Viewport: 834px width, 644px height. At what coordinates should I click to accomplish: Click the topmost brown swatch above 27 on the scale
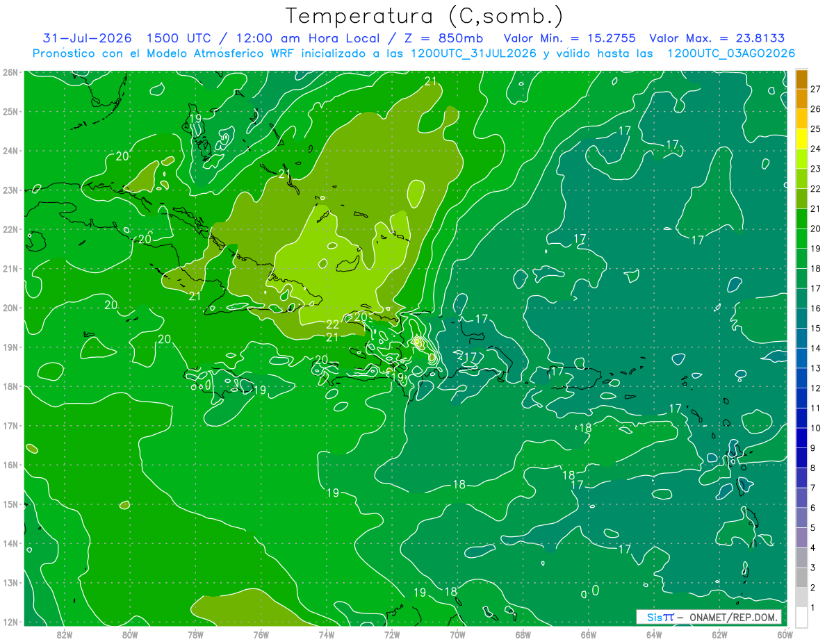tap(801, 79)
